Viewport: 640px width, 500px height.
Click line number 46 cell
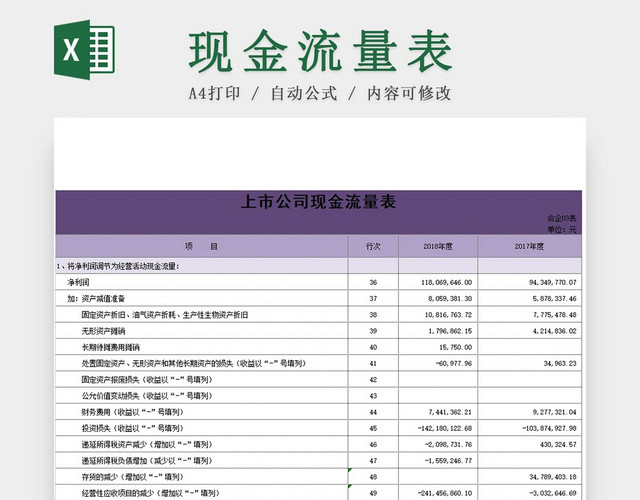(x=373, y=444)
